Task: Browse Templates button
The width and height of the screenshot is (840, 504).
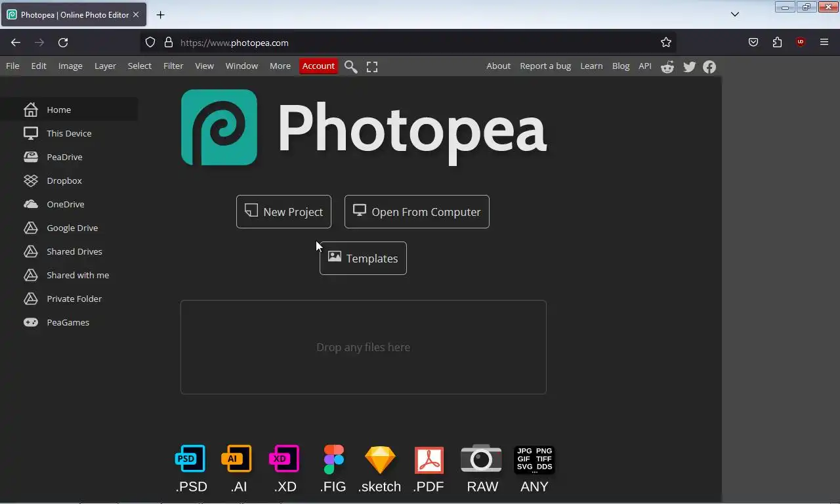Action: click(x=363, y=259)
